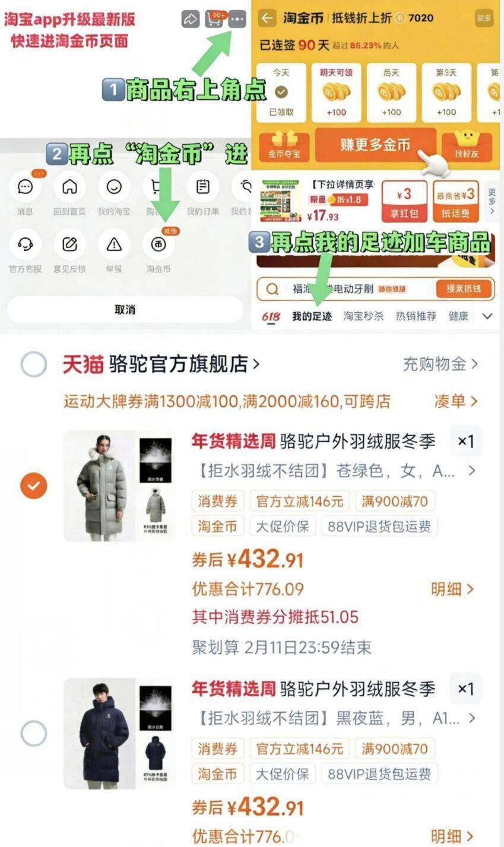504x847 pixels.
Task: Uncheck the 苍绿色 women's down jacket
Action: pyautogui.click(x=34, y=486)
